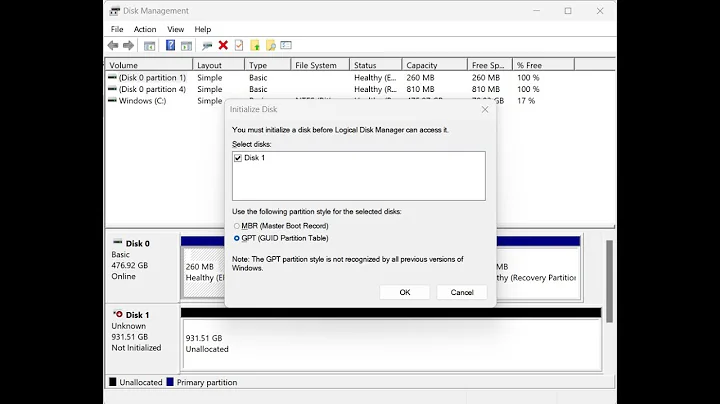
Task: Click the 810 MB capacity cell
Action: [x=420, y=89]
